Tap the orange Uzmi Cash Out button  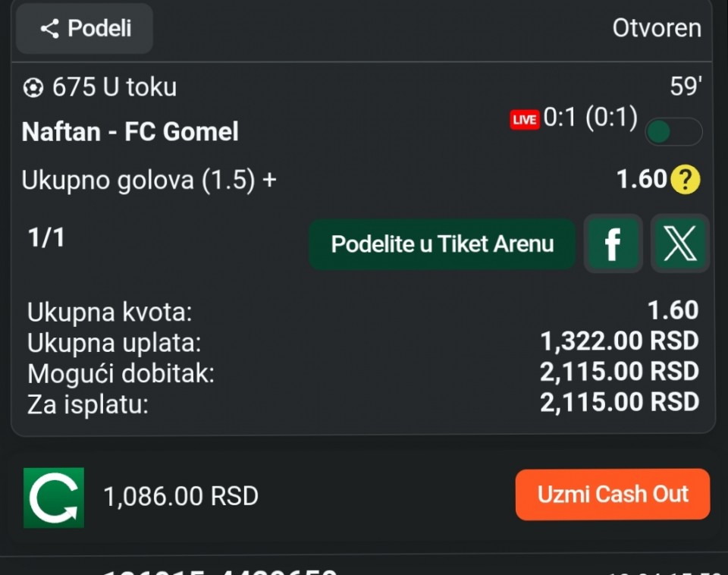tap(613, 495)
